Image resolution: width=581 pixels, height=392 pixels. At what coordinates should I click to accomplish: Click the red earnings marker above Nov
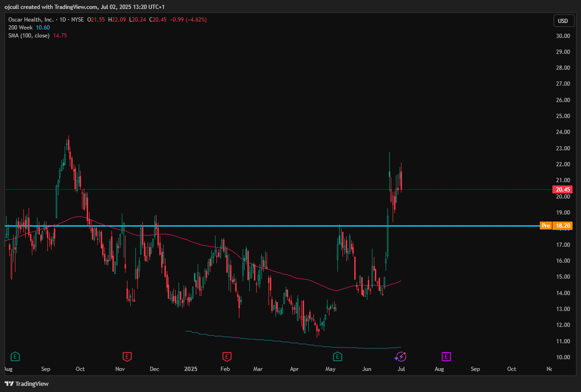[x=126, y=357]
